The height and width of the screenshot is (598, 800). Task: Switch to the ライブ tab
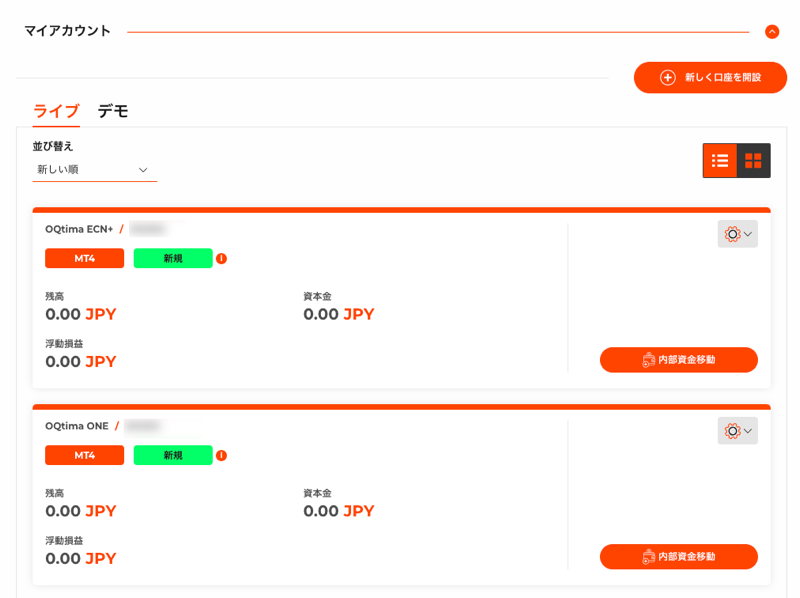[56, 111]
